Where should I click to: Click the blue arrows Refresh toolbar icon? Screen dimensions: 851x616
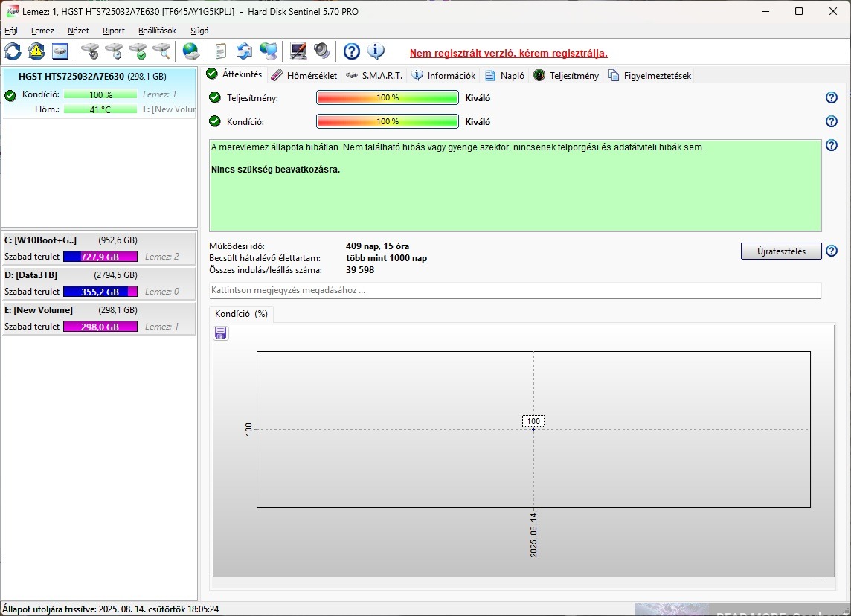coord(13,51)
